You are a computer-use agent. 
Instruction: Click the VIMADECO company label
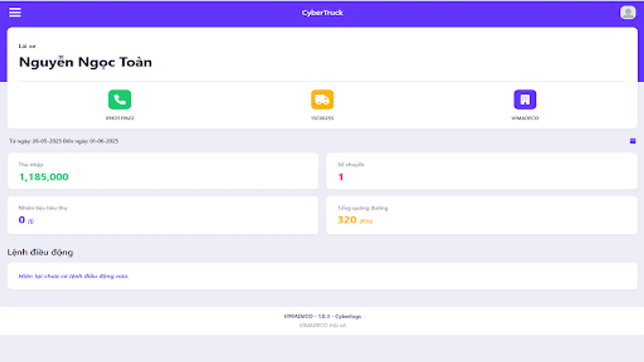pyautogui.click(x=524, y=118)
